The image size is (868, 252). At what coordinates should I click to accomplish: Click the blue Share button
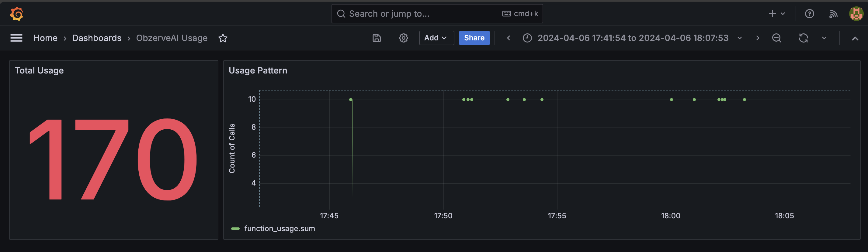(x=474, y=38)
